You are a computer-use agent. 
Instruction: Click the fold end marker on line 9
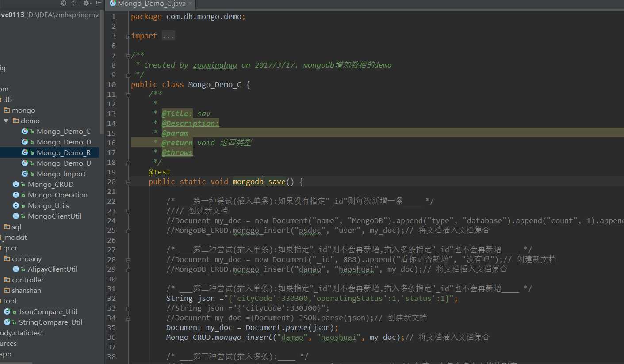click(x=128, y=75)
